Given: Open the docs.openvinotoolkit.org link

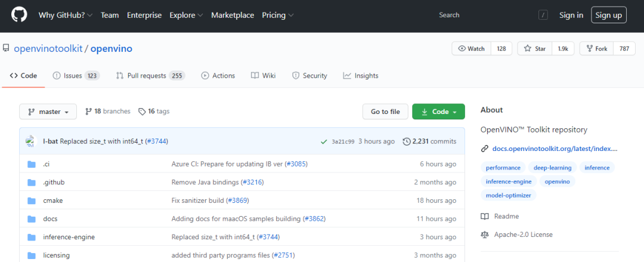Looking at the screenshot, I should click(x=555, y=149).
